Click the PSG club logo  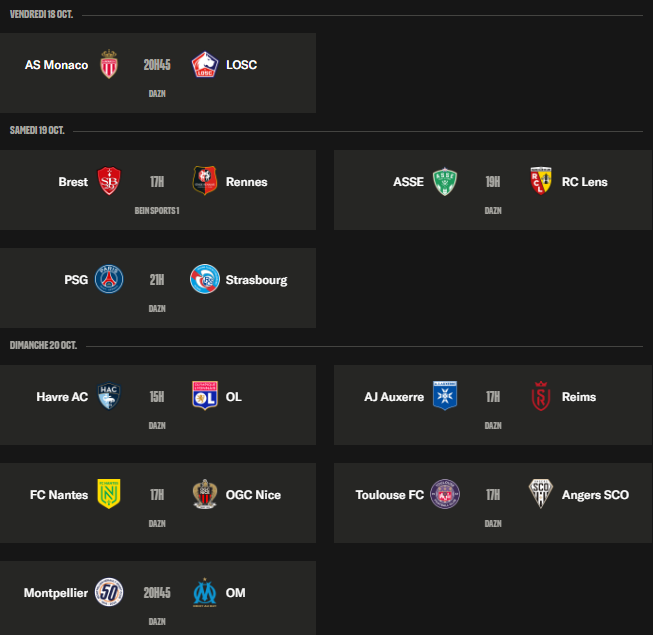click(x=109, y=280)
